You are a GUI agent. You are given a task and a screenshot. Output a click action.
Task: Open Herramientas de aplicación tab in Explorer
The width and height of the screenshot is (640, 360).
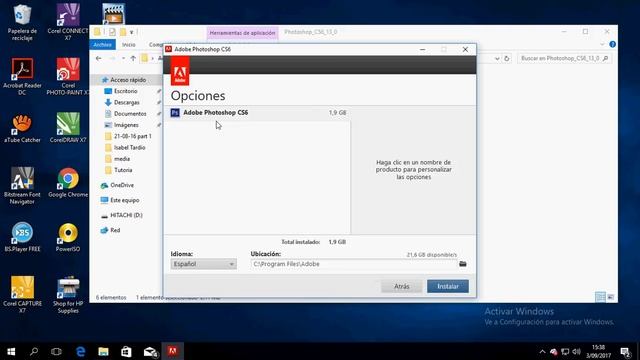click(x=242, y=33)
